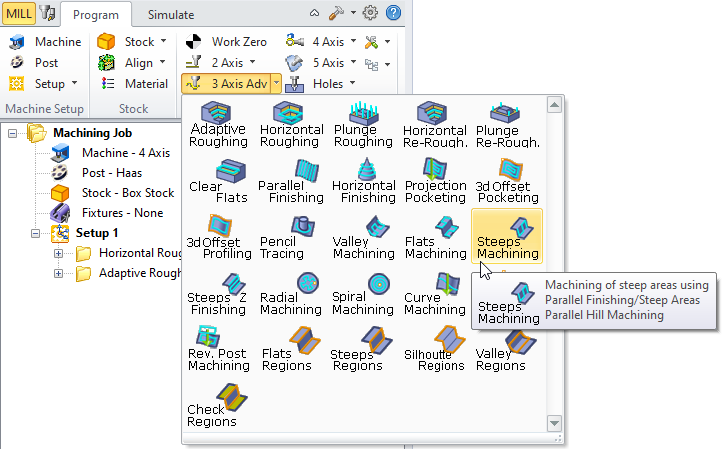
Task: Collapse the Setup 1 tree node
Action: click(x=38, y=233)
